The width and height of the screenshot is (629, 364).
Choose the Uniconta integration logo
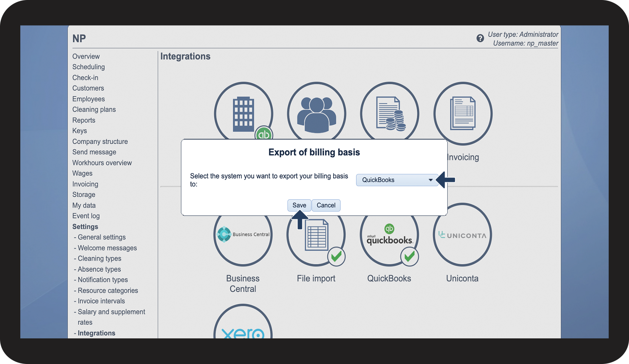click(x=462, y=234)
